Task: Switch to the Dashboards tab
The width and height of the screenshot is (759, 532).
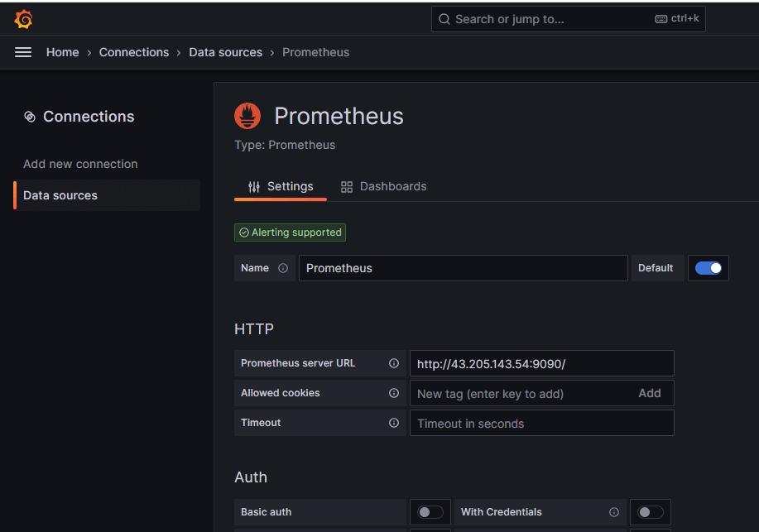Action: (x=384, y=187)
